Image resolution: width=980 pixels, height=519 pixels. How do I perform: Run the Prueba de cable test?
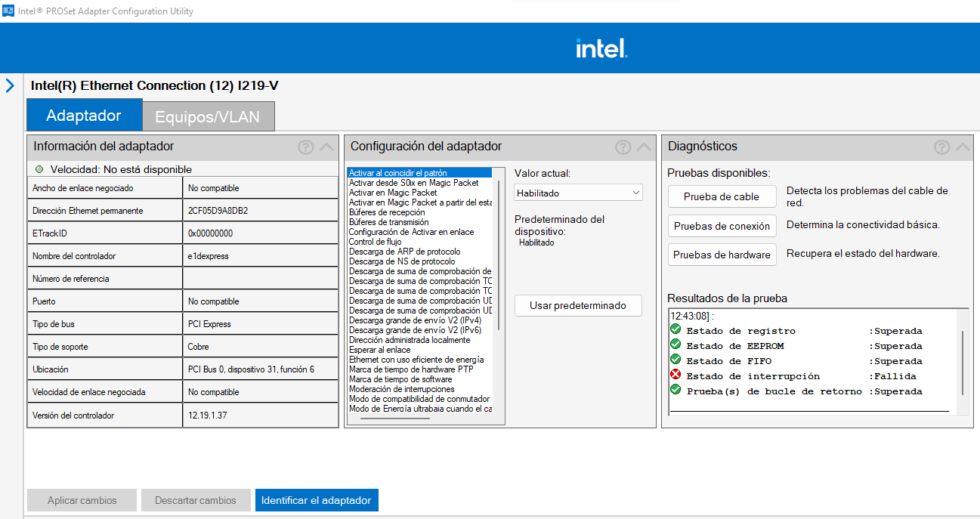722,196
